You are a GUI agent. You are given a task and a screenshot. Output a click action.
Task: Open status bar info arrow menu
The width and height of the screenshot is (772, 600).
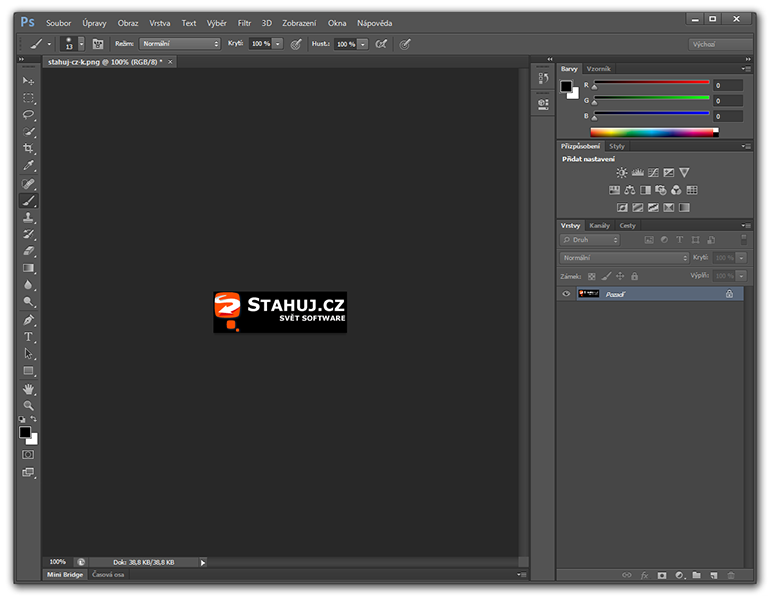point(203,563)
